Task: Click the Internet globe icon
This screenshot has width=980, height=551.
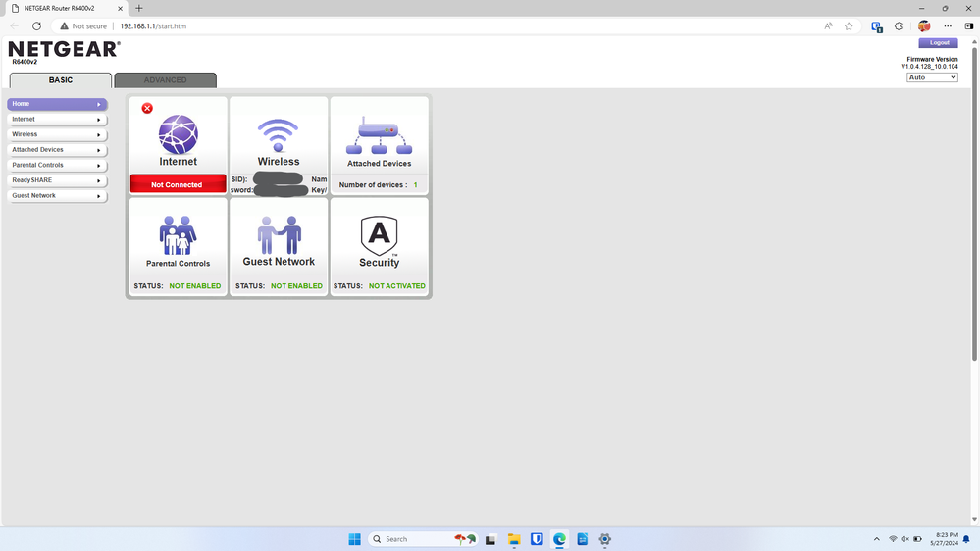Action: [x=178, y=134]
